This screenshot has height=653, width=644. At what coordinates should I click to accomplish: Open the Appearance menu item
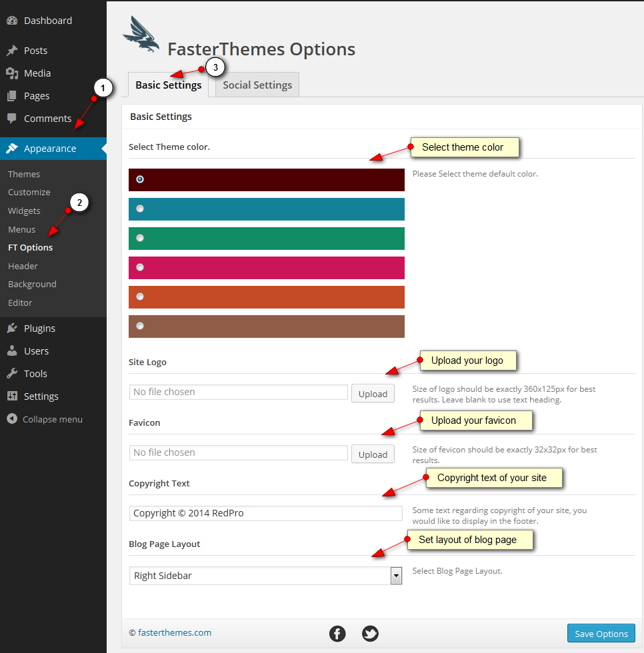[x=53, y=148]
